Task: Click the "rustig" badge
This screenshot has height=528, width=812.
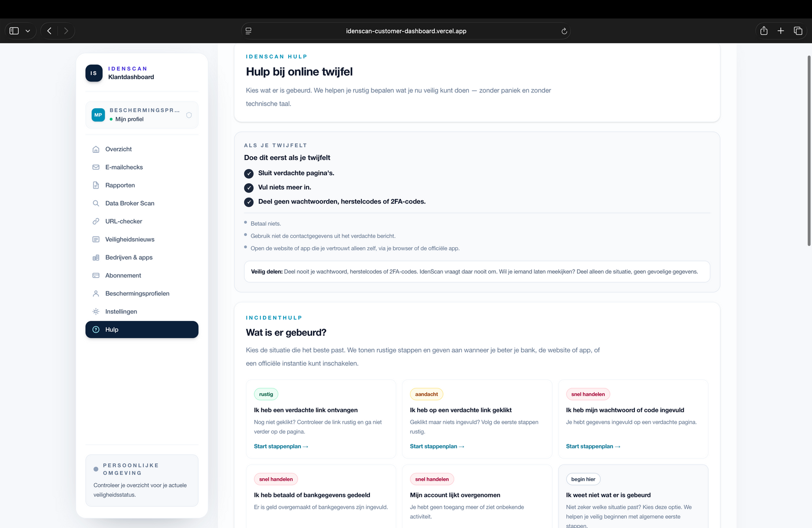Action: tap(266, 394)
